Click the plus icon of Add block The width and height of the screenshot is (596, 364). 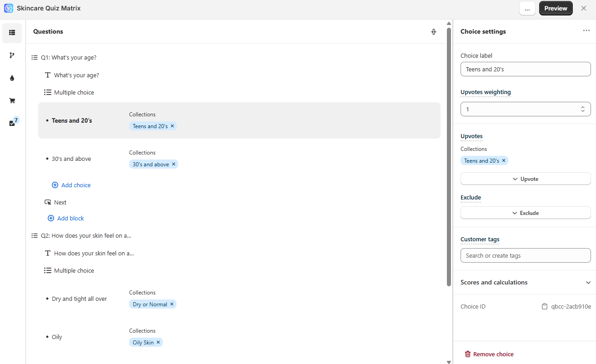coord(51,218)
